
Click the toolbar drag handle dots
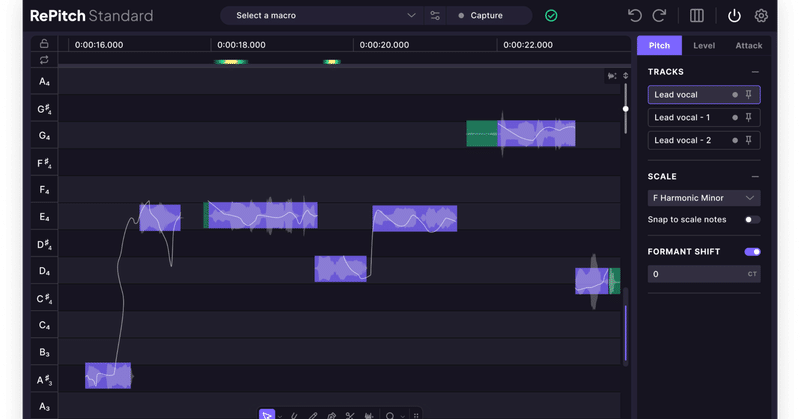[x=416, y=415]
